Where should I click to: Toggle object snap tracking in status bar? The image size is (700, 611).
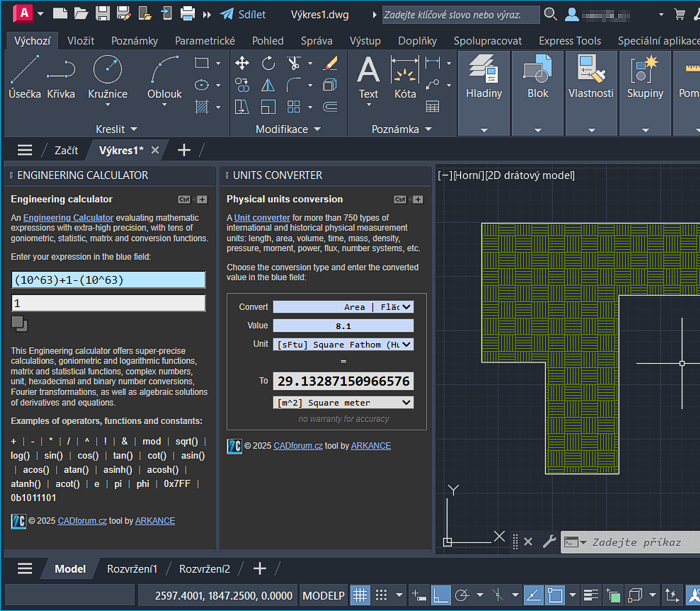coord(533,595)
